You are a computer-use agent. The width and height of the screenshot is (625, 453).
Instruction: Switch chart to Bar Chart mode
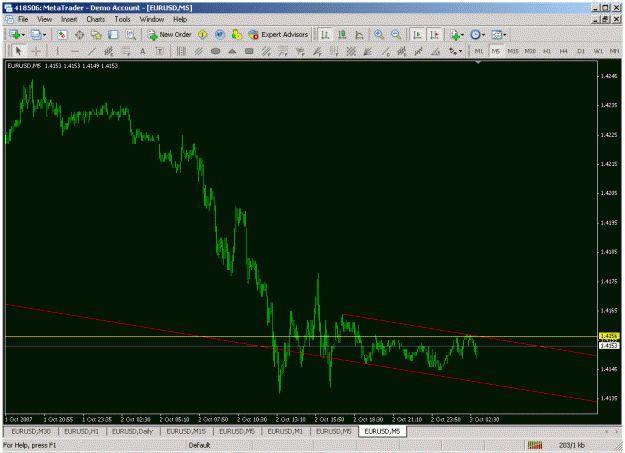click(x=325, y=35)
